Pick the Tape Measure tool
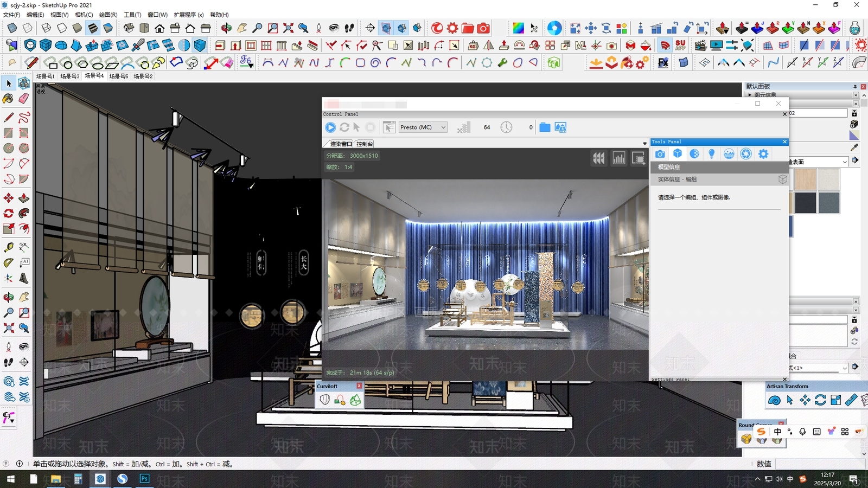 point(9,247)
